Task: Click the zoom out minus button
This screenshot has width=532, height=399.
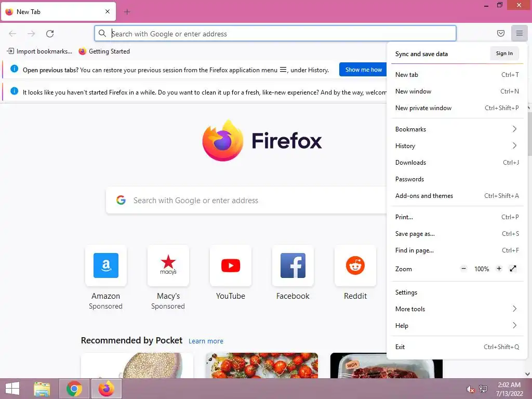Action: [463, 269]
